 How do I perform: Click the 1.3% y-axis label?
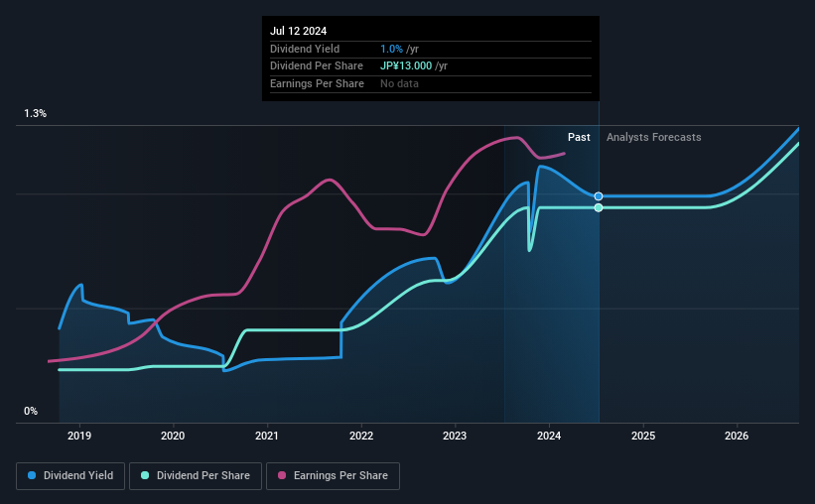36,114
